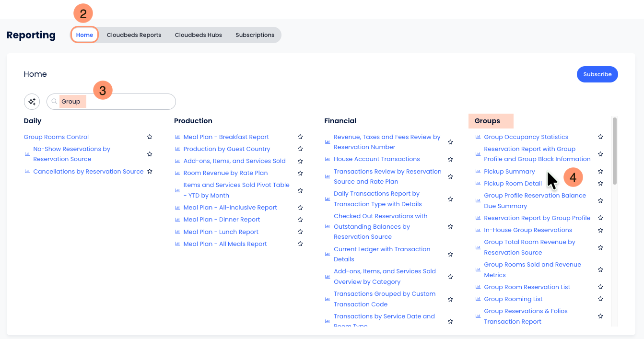
Task: Click the search field containing Group
Action: (x=111, y=102)
